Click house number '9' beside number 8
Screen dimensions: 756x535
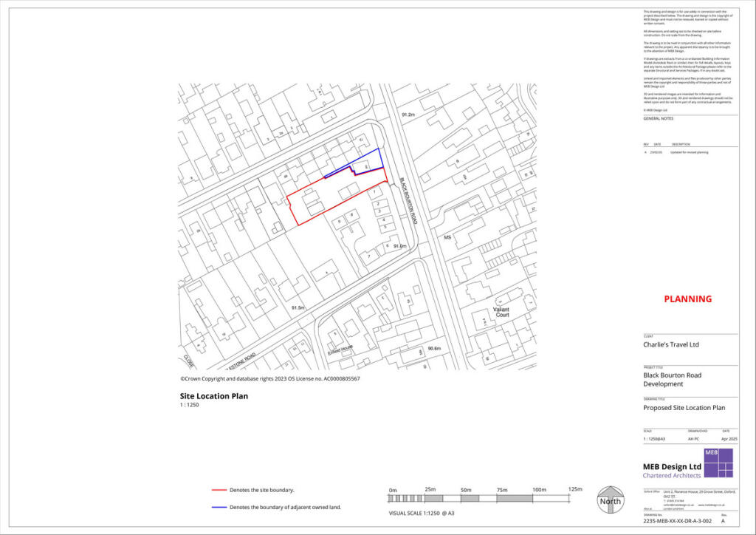(340, 222)
